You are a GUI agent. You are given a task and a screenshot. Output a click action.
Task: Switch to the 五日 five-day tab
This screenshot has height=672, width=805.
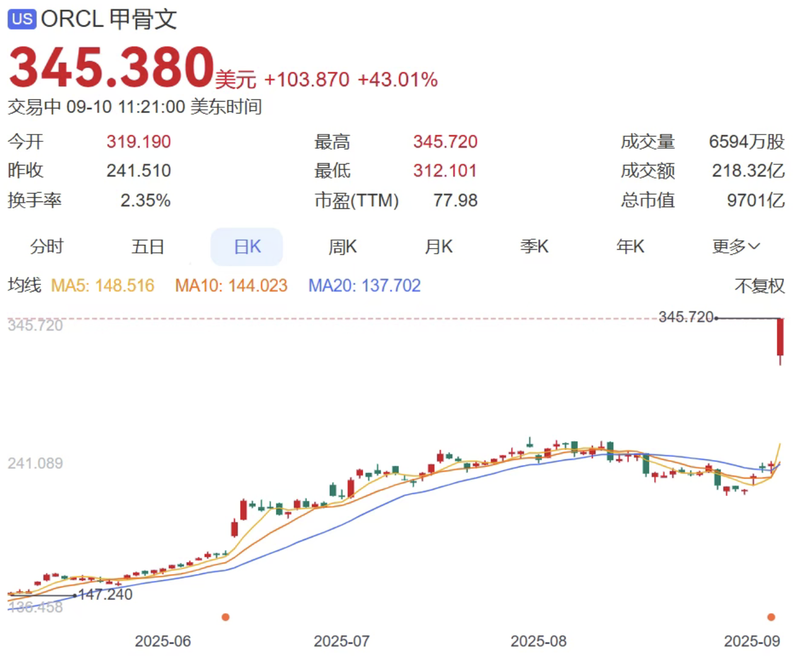coord(148,247)
